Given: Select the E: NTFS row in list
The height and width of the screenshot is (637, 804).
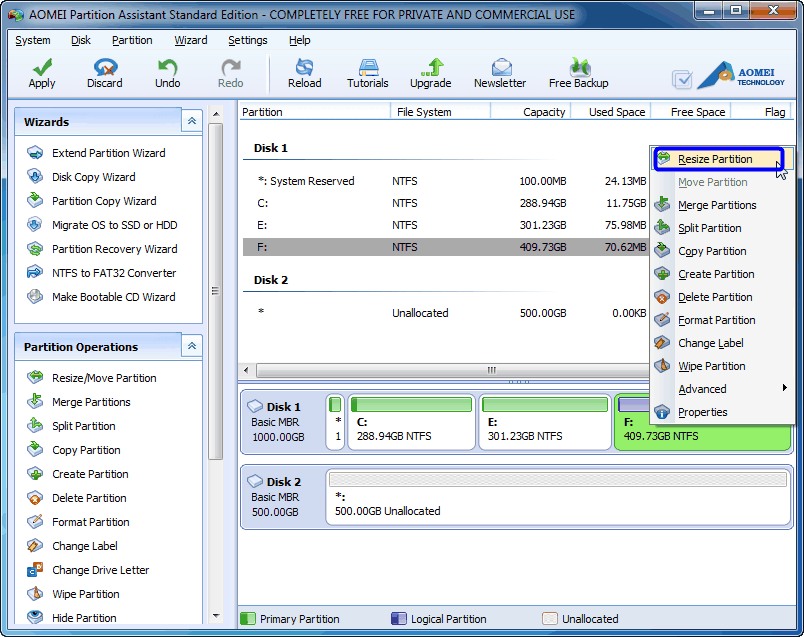Looking at the screenshot, I should [446, 225].
